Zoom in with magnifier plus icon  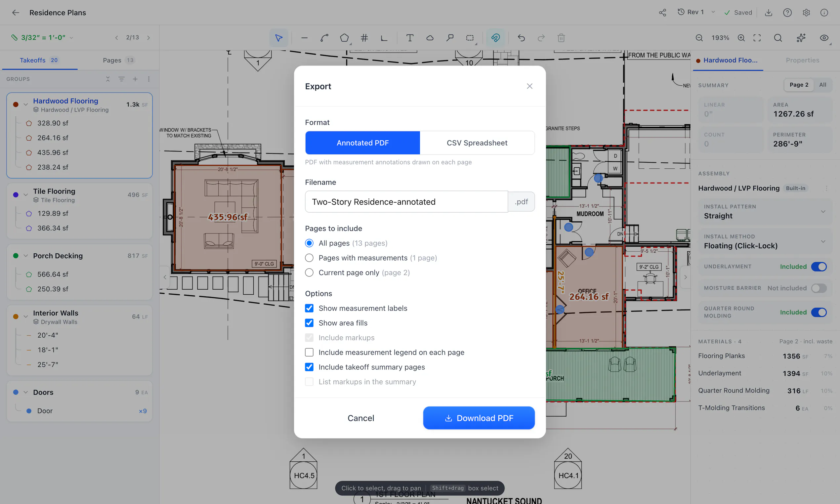click(741, 38)
